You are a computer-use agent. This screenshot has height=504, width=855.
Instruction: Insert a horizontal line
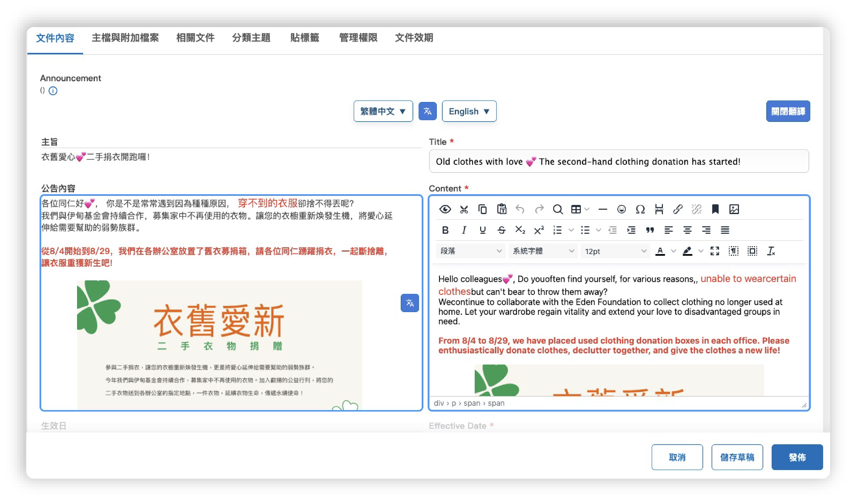click(x=603, y=209)
